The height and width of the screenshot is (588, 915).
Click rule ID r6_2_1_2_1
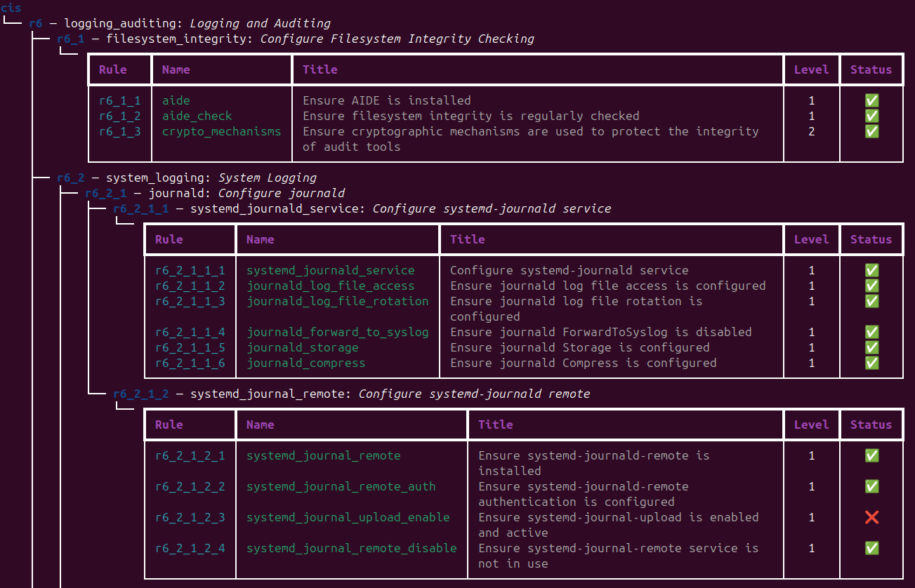[190, 455]
